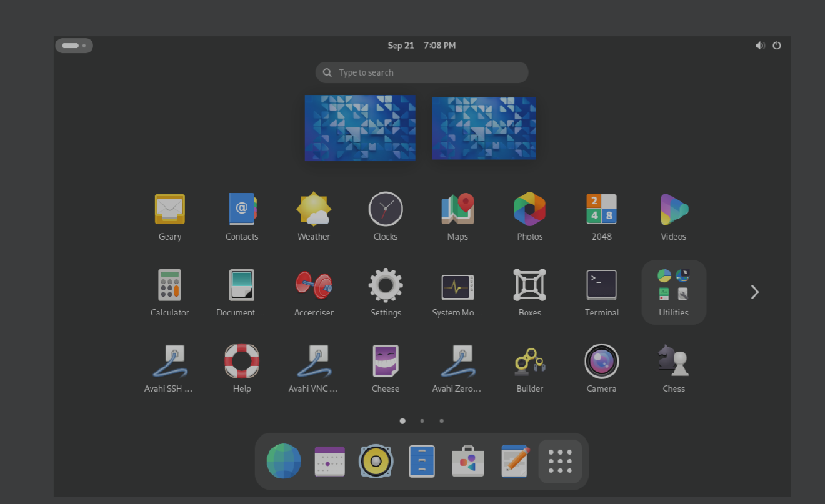The width and height of the screenshot is (825, 504).
Task: Open the Files app from the dock
Action: click(422, 461)
